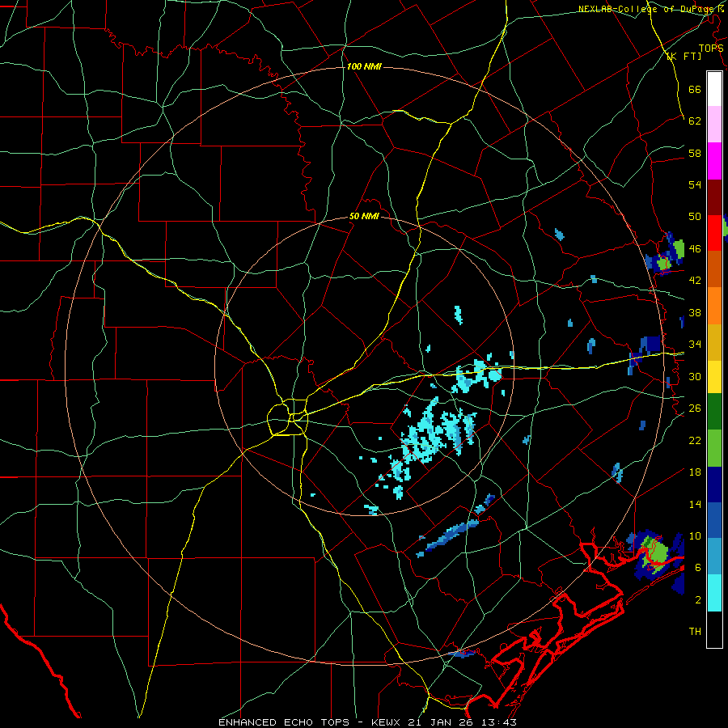Click the 66 value on the tops scale

695,89
